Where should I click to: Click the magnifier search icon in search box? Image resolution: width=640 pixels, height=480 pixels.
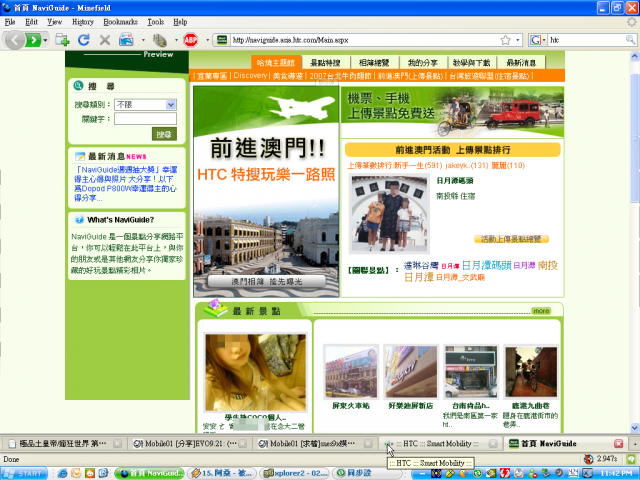point(631,40)
